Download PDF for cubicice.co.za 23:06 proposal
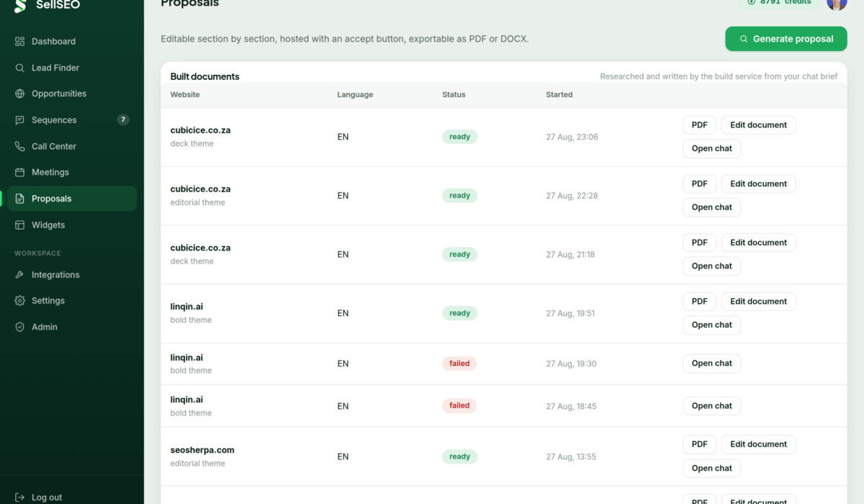The image size is (864, 504). point(699,125)
